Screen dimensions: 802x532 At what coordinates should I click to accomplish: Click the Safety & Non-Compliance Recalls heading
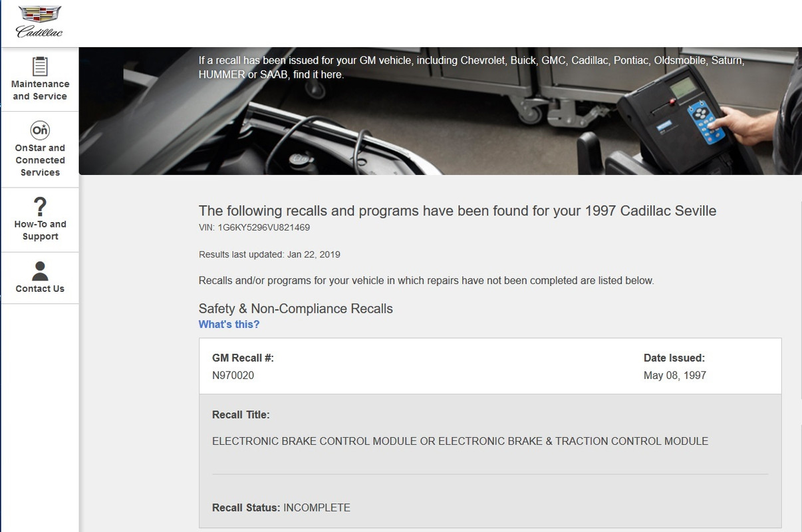295,309
